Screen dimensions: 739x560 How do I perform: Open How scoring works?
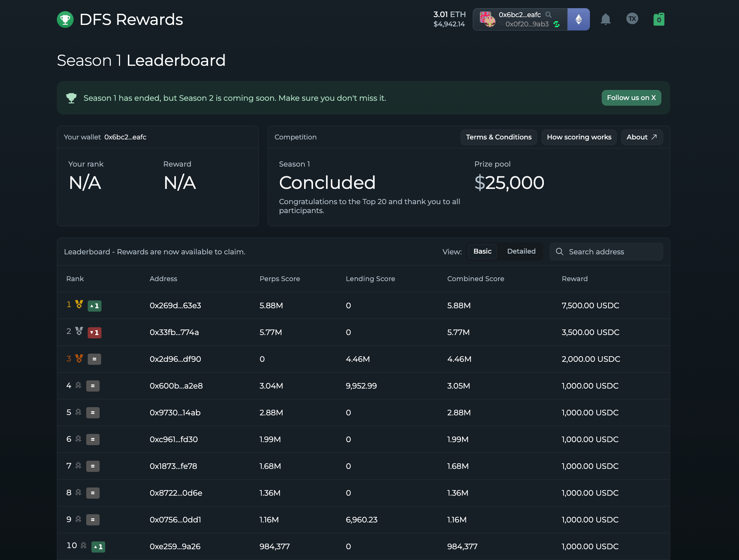pos(579,137)
